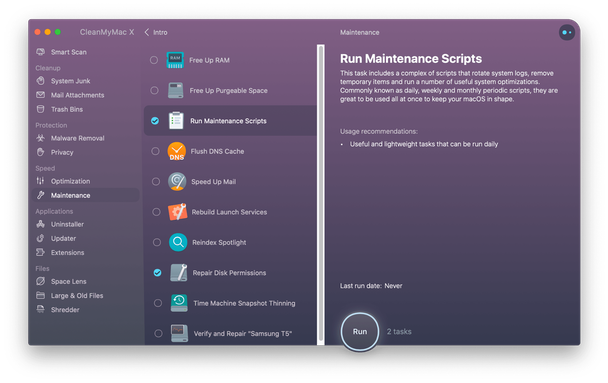Image resolution: width=608 pixels, height=383 pixels.
Task: Select the Reindex Spotlight task label
Action: [219, 242]
